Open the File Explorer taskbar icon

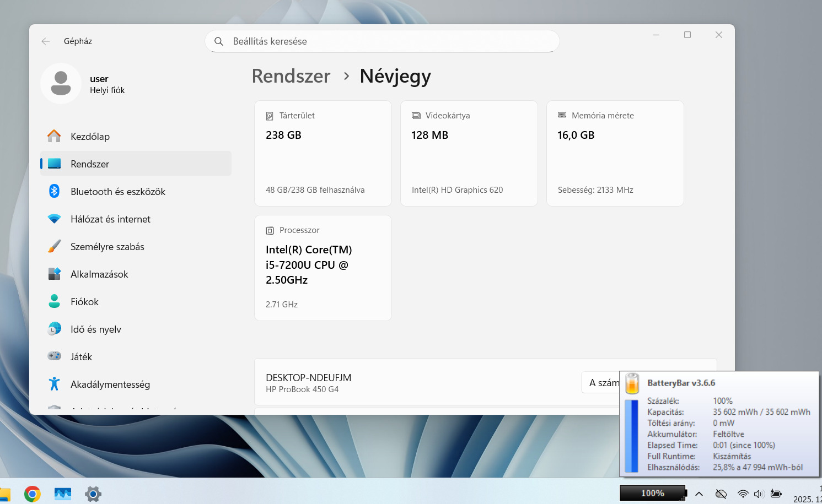point(4,494)
